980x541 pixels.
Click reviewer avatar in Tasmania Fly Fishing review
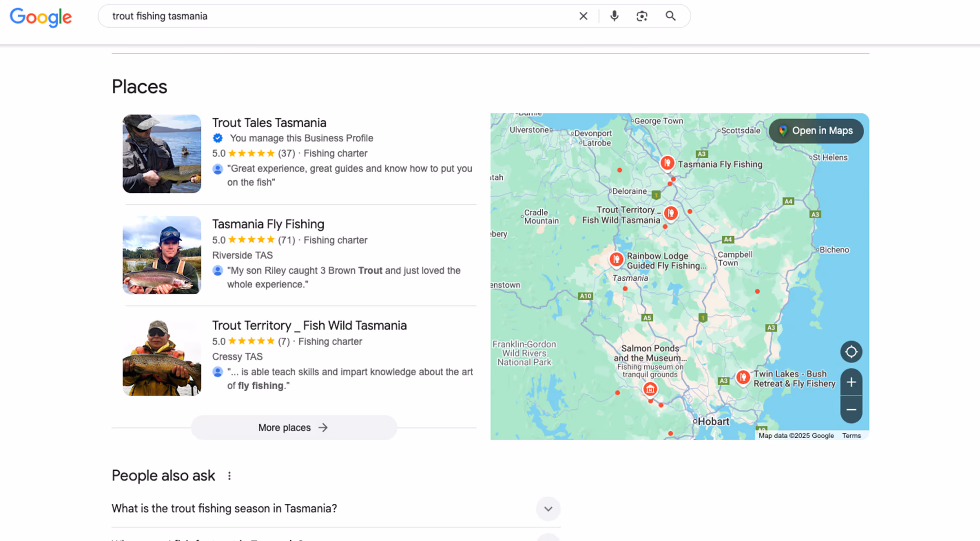[218, 271]
